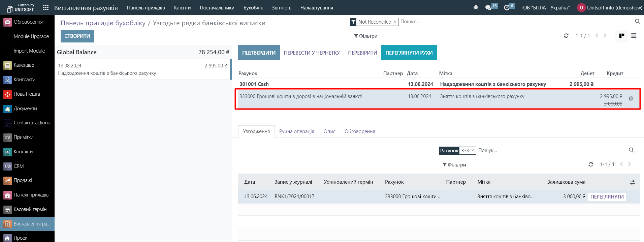Switch to list view
This screenshot has width=644, height=242.
tap(634, 36)
